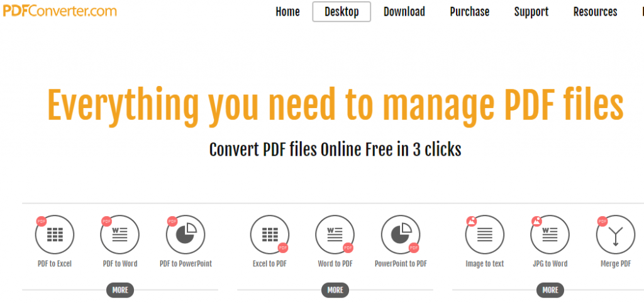Open the Merge PDF tool icon
This screenshot has height=304, width=644.
pos(616,235)
